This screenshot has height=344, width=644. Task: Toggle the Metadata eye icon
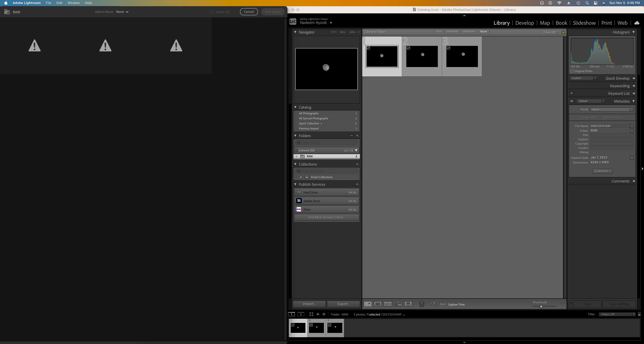(x=572, y=101)
